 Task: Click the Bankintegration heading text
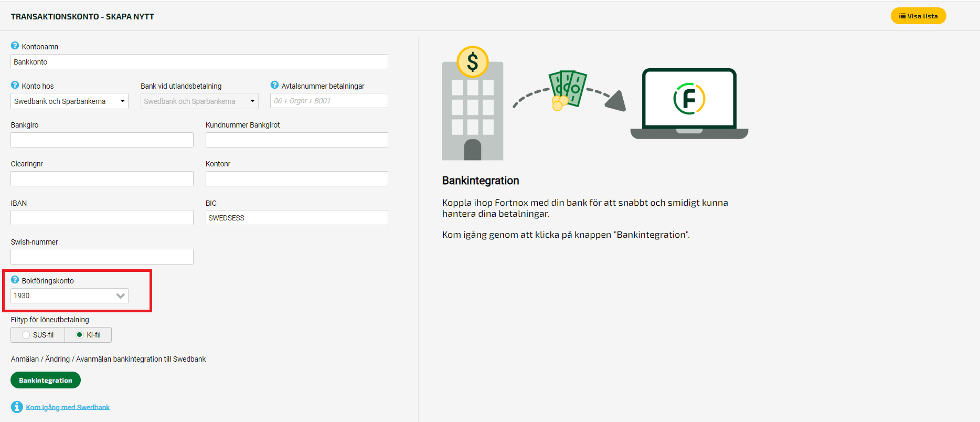point(481,181)
